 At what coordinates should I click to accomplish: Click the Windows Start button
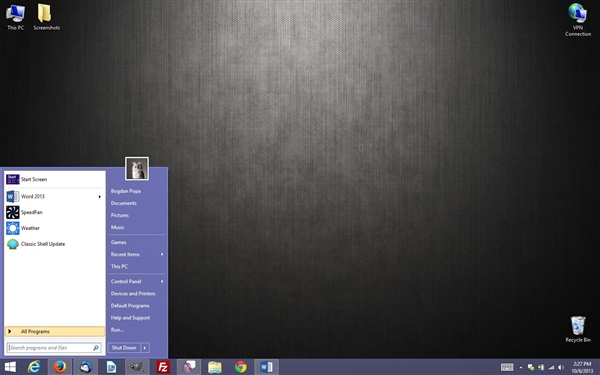(10, 367)
